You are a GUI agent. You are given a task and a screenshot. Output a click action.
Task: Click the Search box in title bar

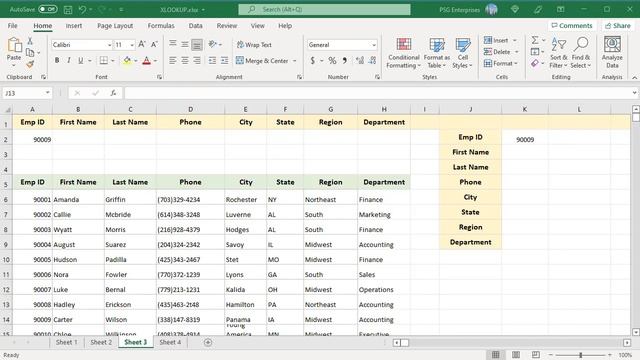coord(324,9)
